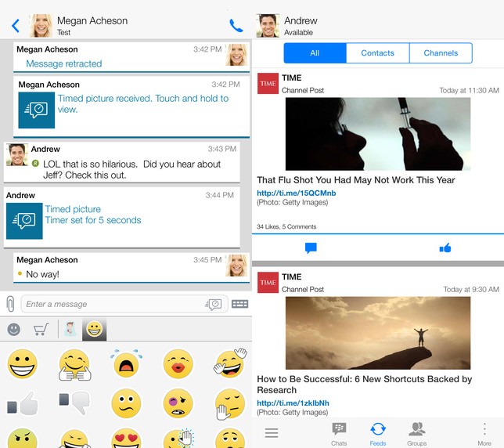Image resolution: width=504 pixels, height=448 pixels.
Task: Select the character sticker pack tab
Action: coord(70,329)
